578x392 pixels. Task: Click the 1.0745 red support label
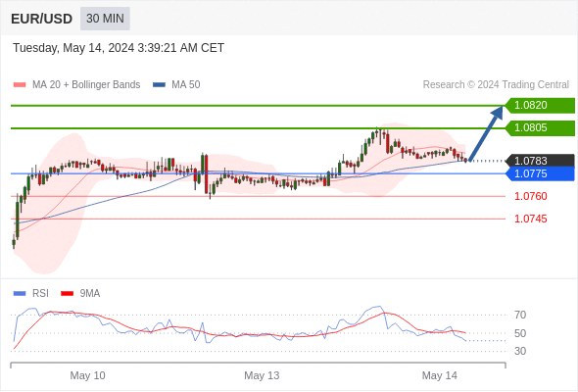coord(530,220)
